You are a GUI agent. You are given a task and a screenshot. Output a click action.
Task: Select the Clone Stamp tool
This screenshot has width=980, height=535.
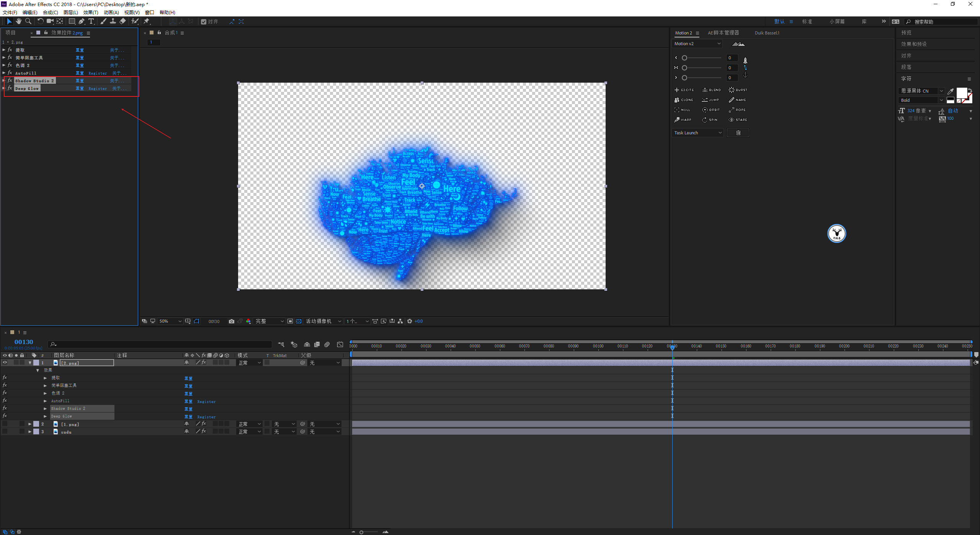tap(113, 21)
